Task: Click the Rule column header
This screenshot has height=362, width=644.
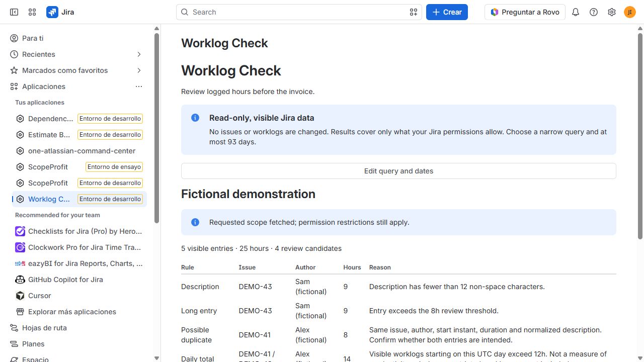Action: [x=188, y=267]
